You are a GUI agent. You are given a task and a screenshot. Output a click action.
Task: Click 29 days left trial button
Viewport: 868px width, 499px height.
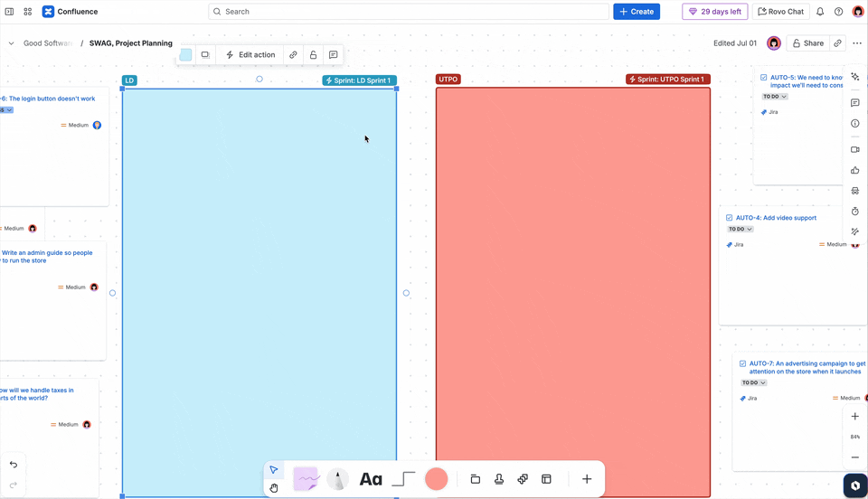coord(714,12)
